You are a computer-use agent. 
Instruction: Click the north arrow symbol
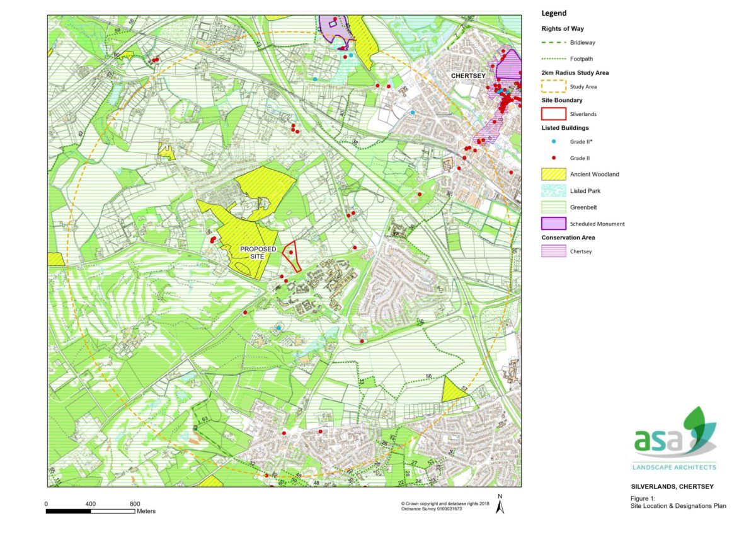(x=500, y=503)
